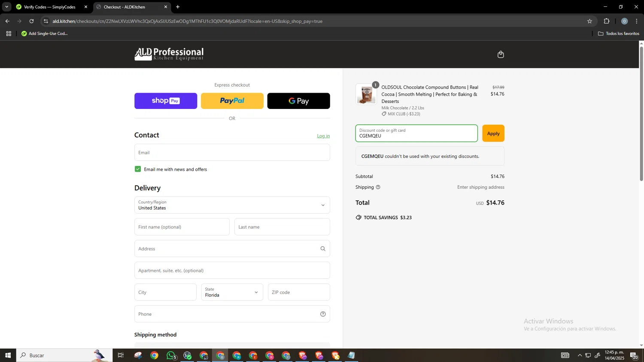
Task: Focus the Apartment, suite, etc. field
Action: 232,271
